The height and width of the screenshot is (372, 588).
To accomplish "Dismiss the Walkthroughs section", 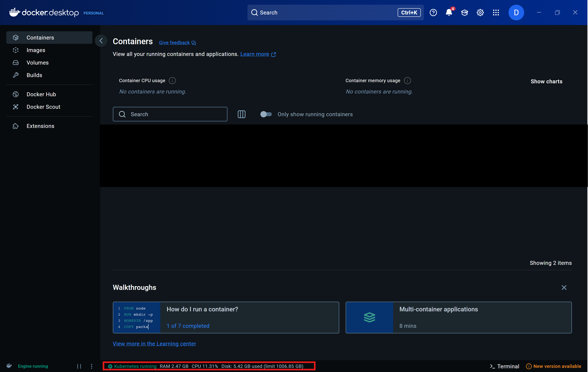I will pos(564,287).
